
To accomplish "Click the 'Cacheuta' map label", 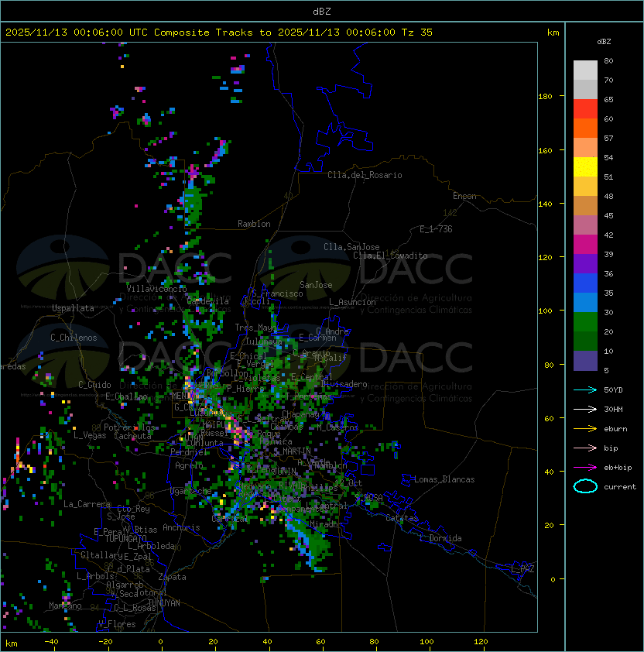I will click(132, 436).
